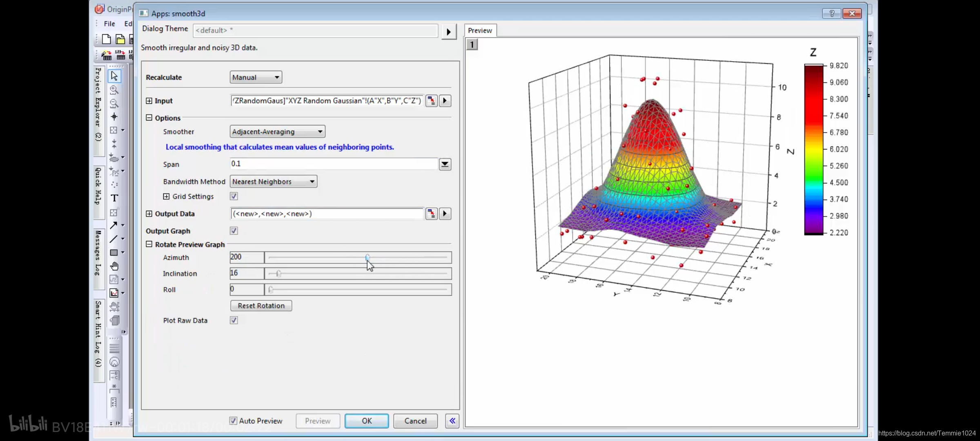Click the browse icon next to Output Data
The image size is (980, 441).
[431, 214]
